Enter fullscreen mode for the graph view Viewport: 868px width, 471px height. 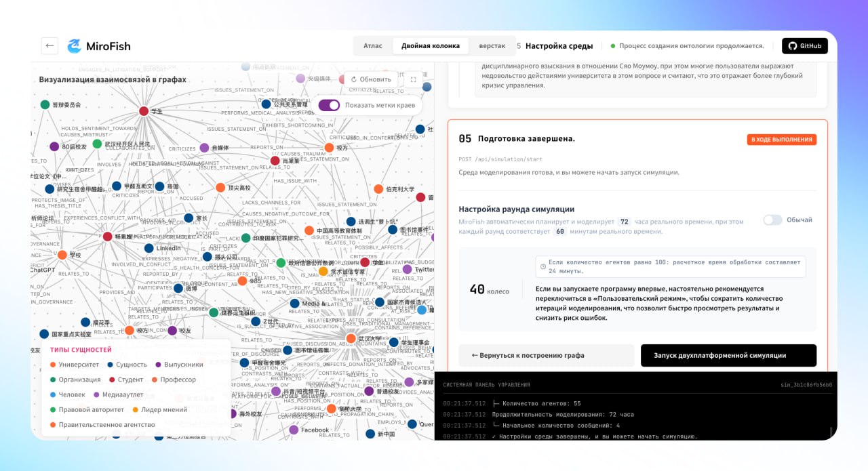coord(412,79)
